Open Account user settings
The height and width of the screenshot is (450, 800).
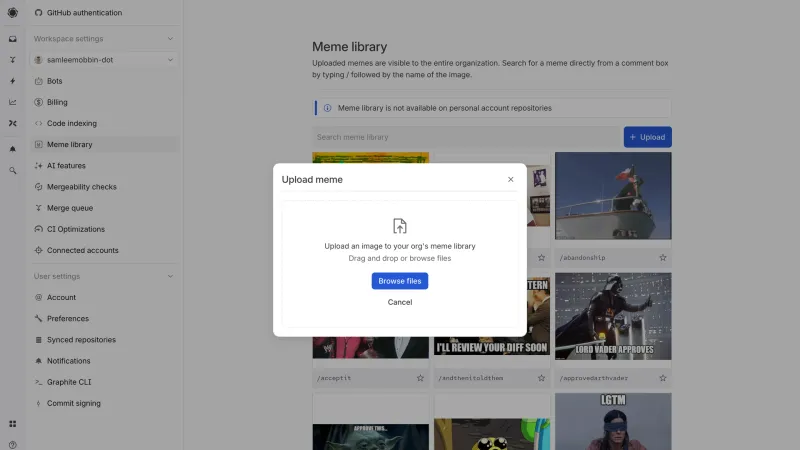[x=104, y=297]
